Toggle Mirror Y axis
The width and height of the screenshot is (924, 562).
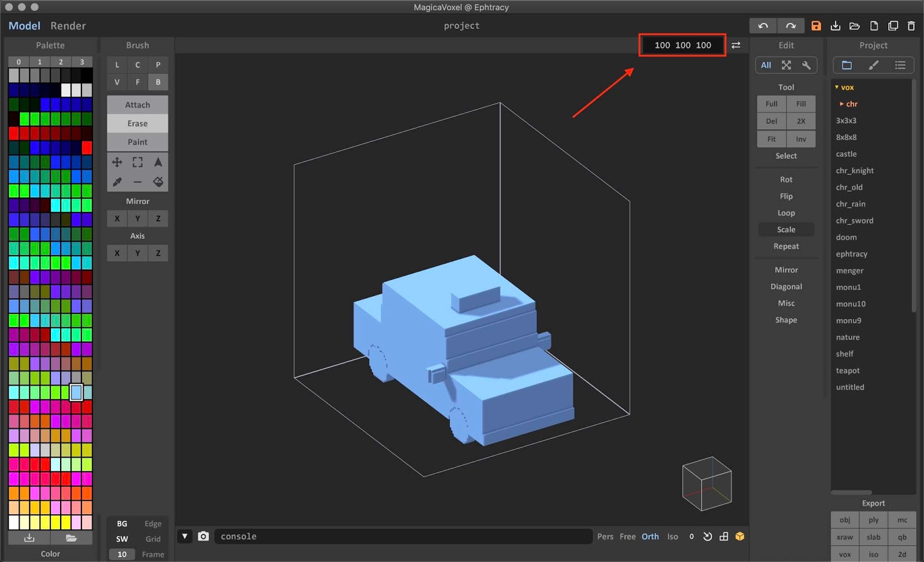tap(137, 219)
